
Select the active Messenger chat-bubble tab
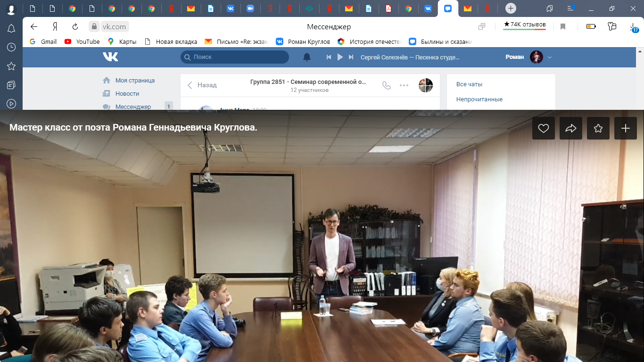click(x=448, y=8)
